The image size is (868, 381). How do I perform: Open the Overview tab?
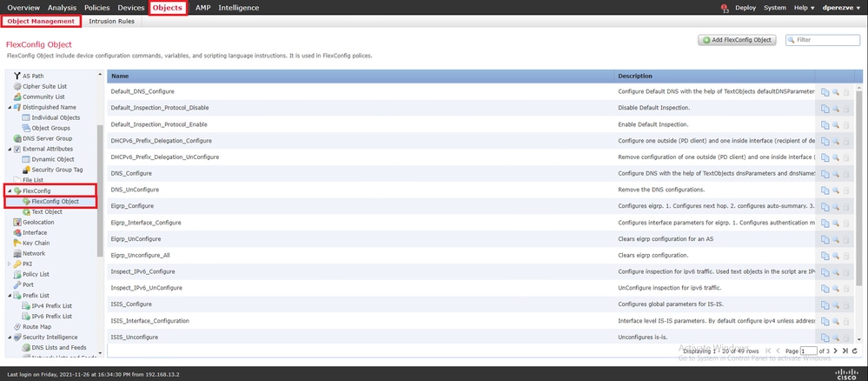23,8
